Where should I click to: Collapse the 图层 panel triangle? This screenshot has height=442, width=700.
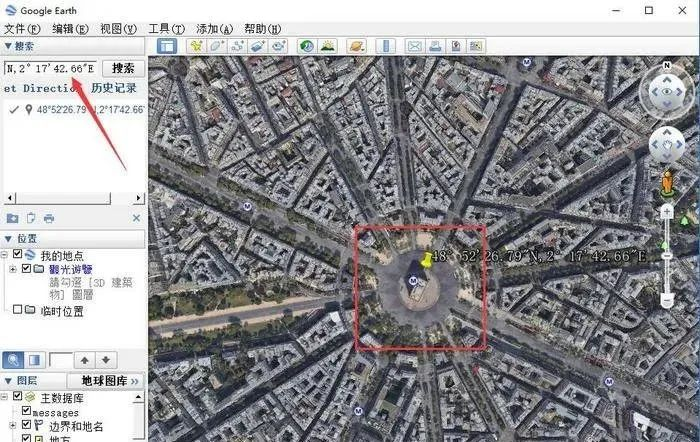8,381
